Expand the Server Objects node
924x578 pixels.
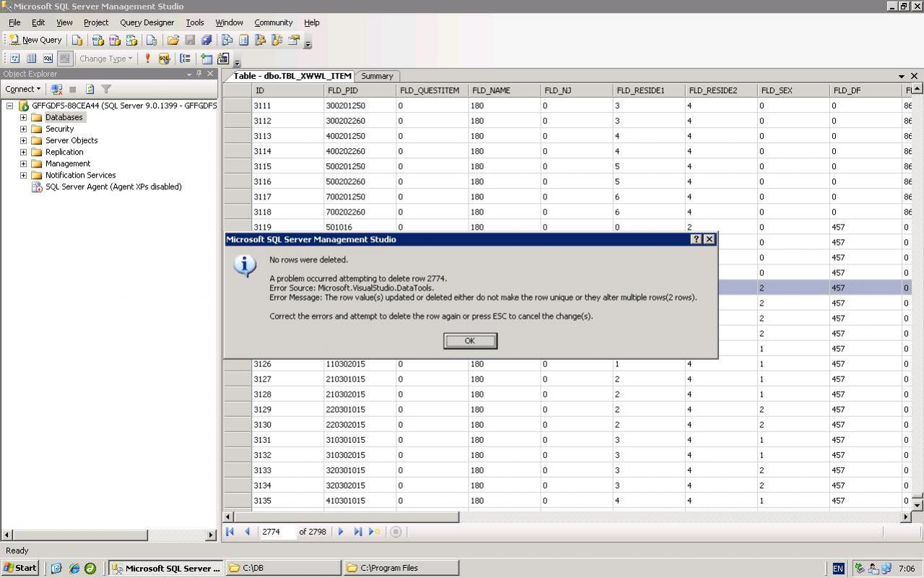[23, 140]
